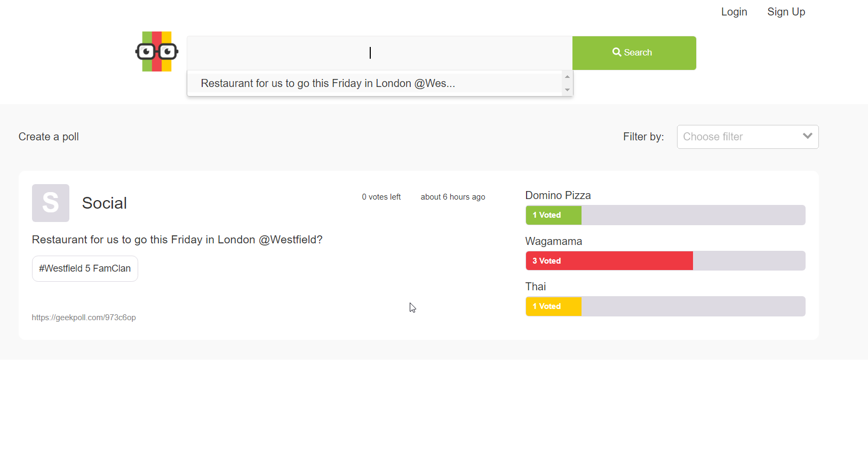Open the Social category title

pyautogui.click(x=105, y=203)
